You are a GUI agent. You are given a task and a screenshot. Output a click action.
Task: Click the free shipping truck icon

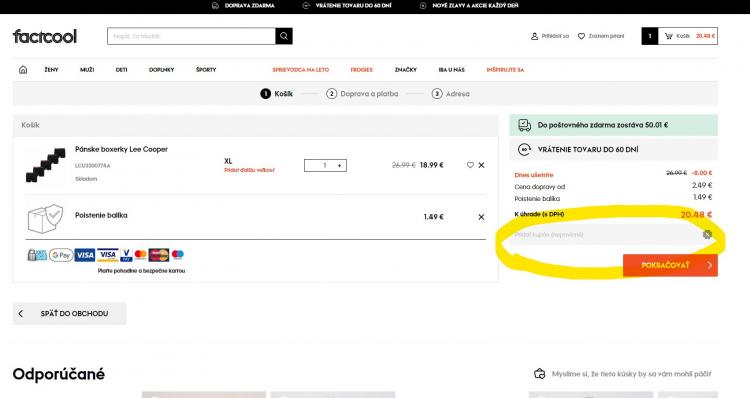pos(525,125)
